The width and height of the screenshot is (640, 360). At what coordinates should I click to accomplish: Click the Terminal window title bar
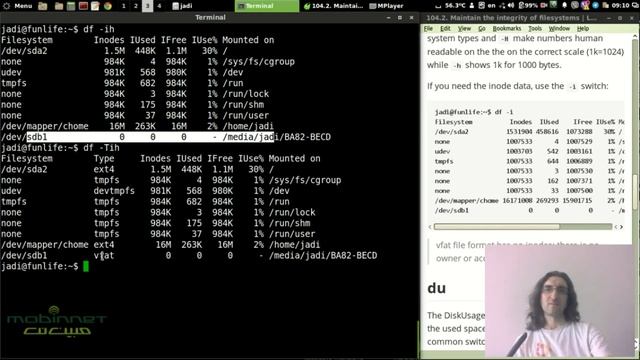click(210, 18)
